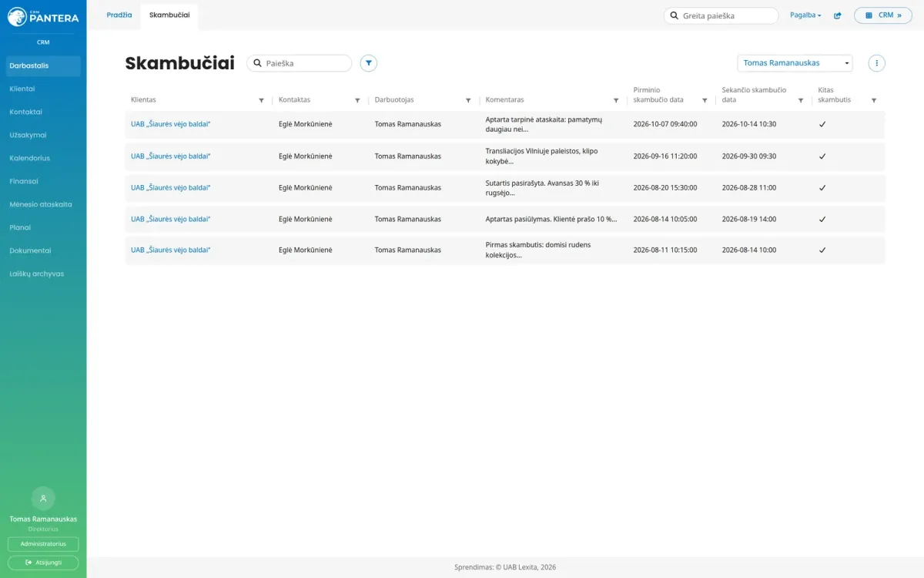Open the three-dot options menu
924x578 pixels.
pos(876,63)
